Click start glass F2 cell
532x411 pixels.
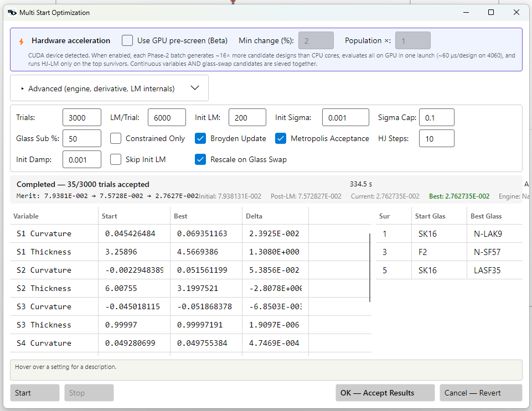(x=423, y=252)
